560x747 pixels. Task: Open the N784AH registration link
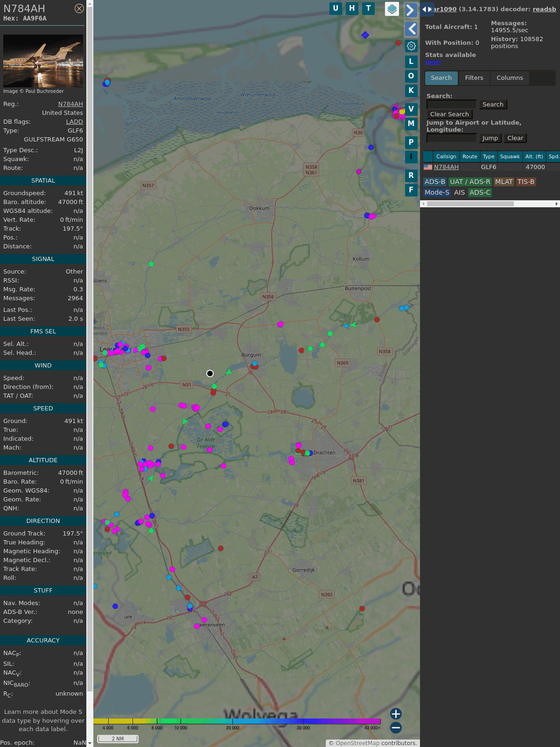point(70,104)
